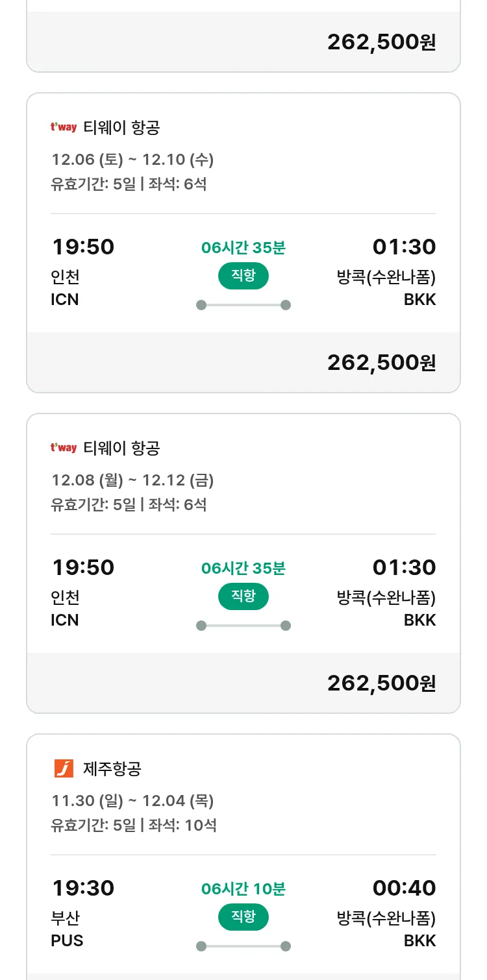Tap the t'way logo on the 12.08 flight

click(x=64, y=448)
